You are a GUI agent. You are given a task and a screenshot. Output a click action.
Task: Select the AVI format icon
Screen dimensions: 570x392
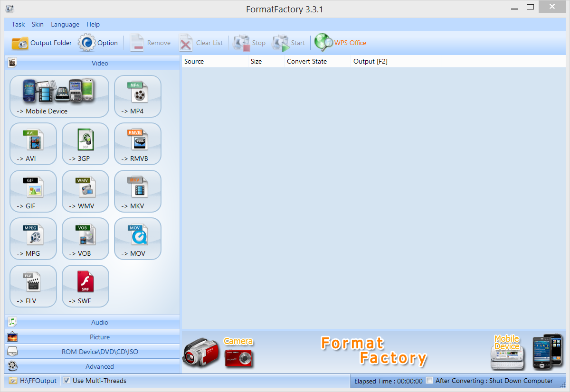point(33,144)
